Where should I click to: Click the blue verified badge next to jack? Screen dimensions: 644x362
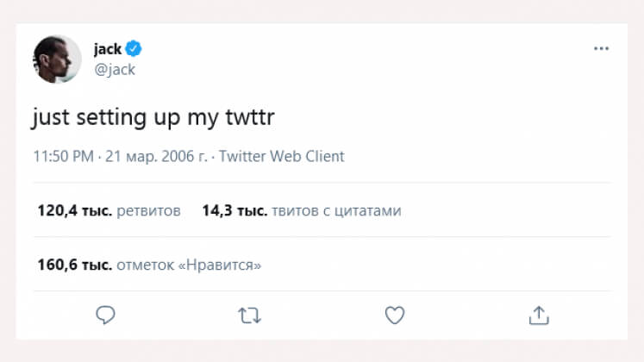tap(135, 50)
